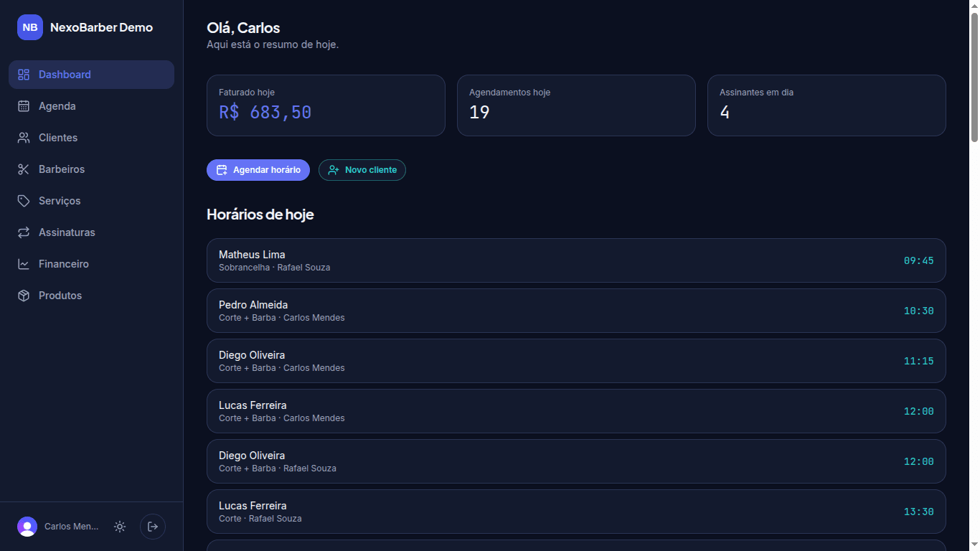The height and width of the screenshot is (551, 980).
Task: Open Assinaturas in the sidebar
Action: [x=91, y=232]
